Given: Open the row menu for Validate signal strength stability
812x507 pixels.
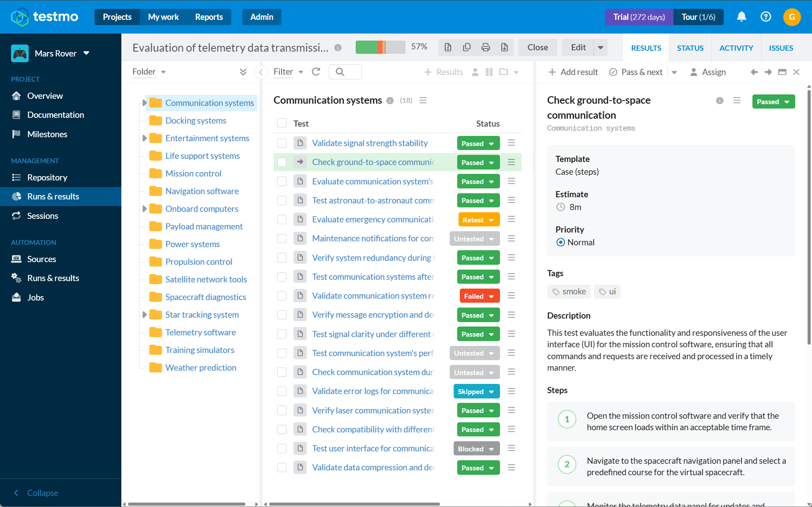Looking at the screenshot, I should [511, 143].
